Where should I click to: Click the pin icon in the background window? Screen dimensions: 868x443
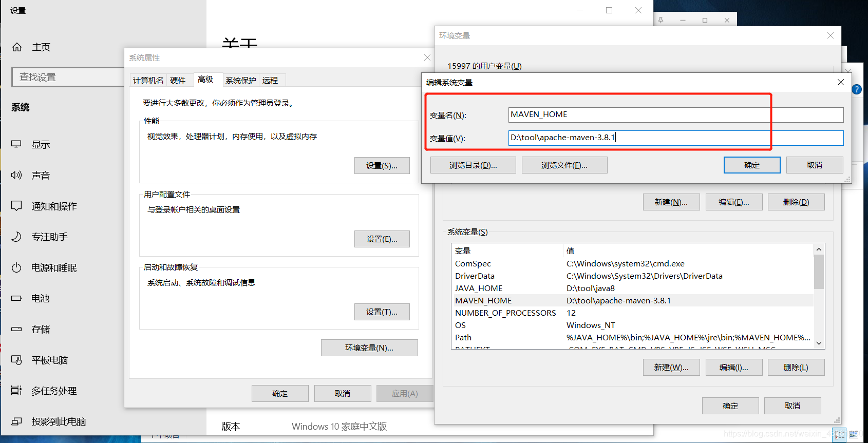(x=661, y=20)
